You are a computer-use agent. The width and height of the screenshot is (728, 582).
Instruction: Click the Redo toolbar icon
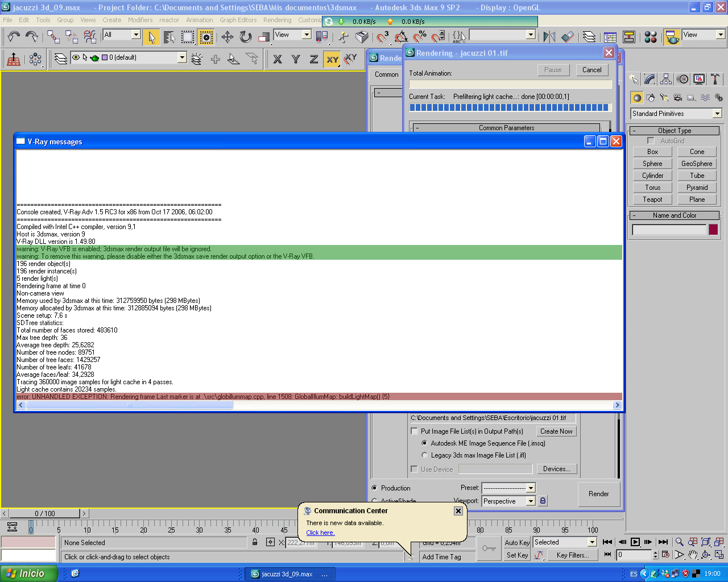[32, 37]
